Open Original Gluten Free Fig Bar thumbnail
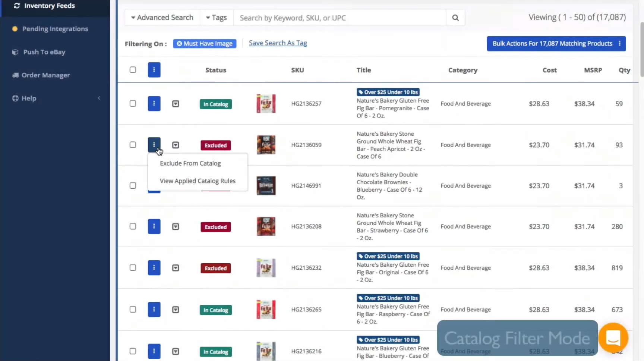The height and width of the screenshot is (361, 644). (x=266, y=268)
